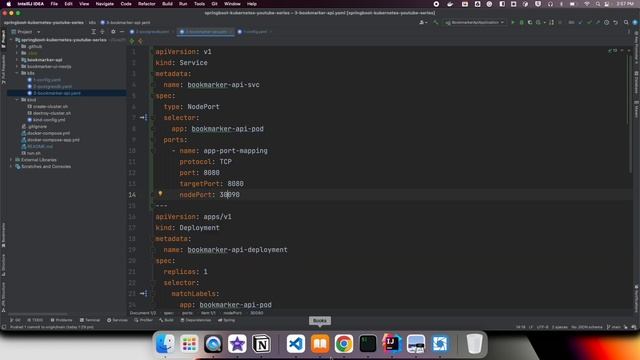Open Notion from dock
Screen dimensions: 640x360
(261, 344)
